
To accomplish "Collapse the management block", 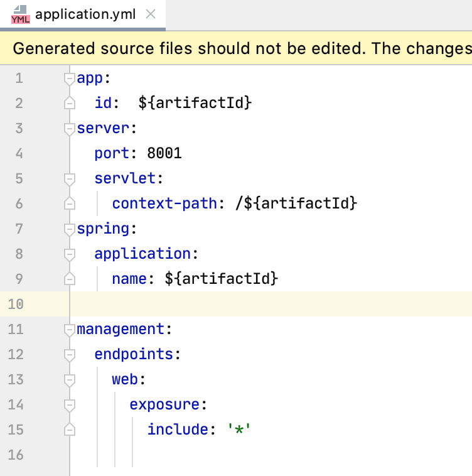I will pos(70,330).
